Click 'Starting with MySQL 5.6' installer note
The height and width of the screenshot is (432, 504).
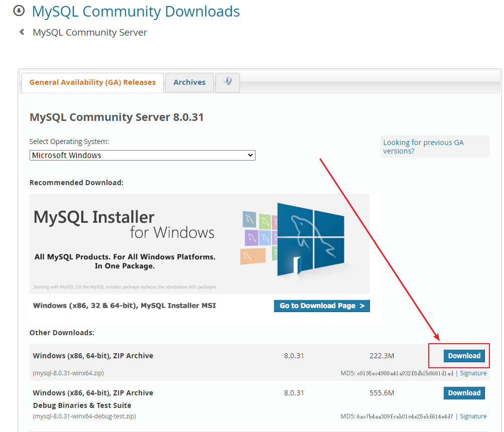tap(125, 287)
